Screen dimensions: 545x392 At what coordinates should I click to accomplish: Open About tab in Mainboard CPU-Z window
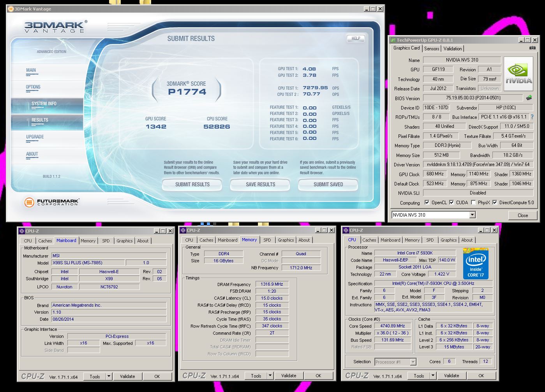click(x=143, y=241)
